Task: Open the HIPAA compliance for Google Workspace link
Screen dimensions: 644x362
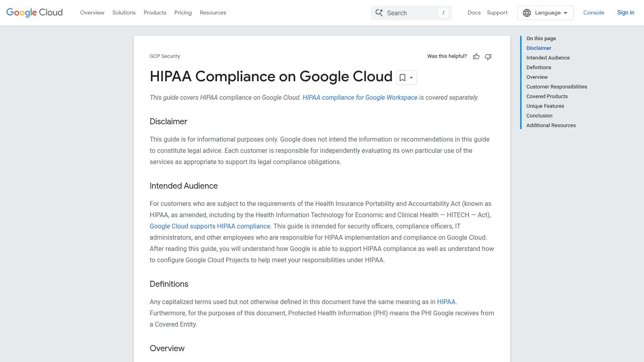Action: [360, 97]
